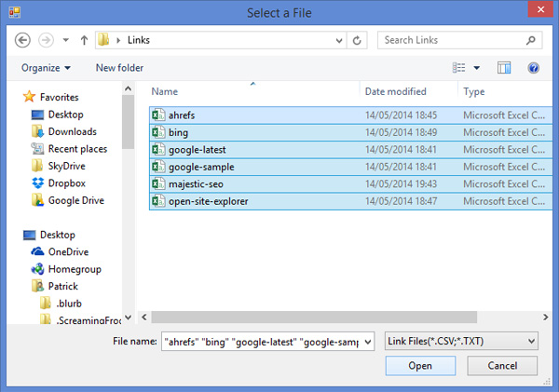Screen dimensions: 559x392
Task: Select the Desktop root tree node
Action: pyautogui.click(x=49, y=235)
